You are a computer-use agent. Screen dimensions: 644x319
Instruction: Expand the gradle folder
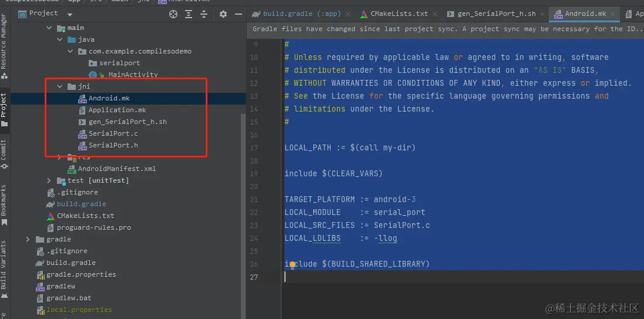click(x=28, y=239)
